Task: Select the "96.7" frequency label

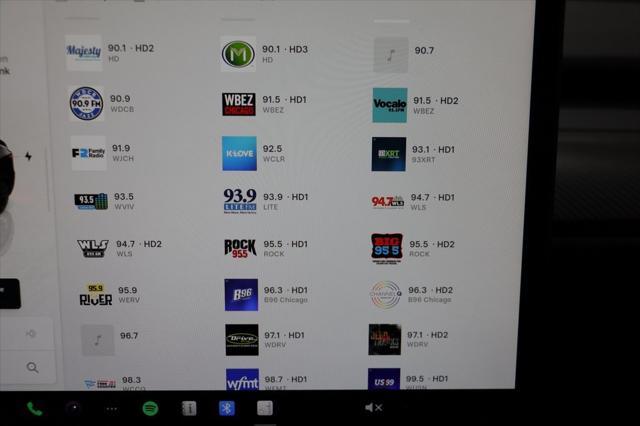Action: (129, 335)
